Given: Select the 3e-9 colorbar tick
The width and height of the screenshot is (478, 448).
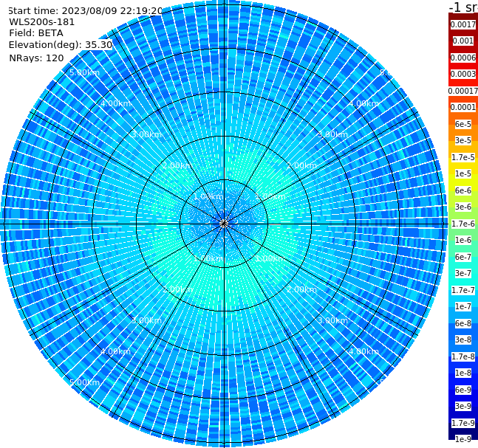Looking at the screenshot, I should [x=463, y=406].
